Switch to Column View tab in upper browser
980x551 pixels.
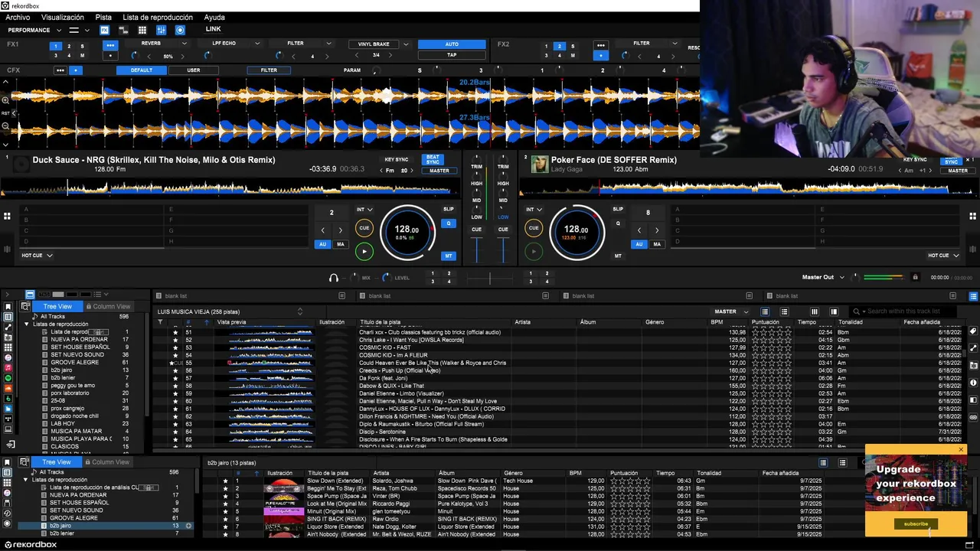pyautogui.click(x=108, y=306)
